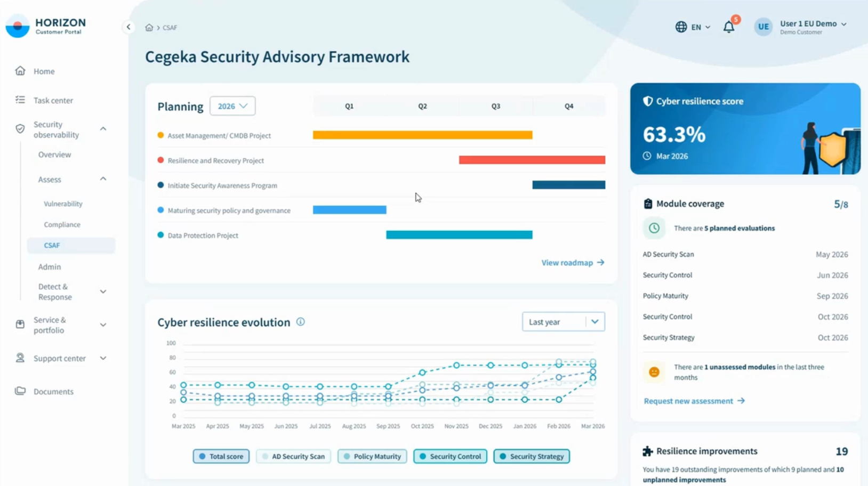This screenshot has width=868, height=486.
Task: Click the notification bell icon
Action: pos(728,27)
